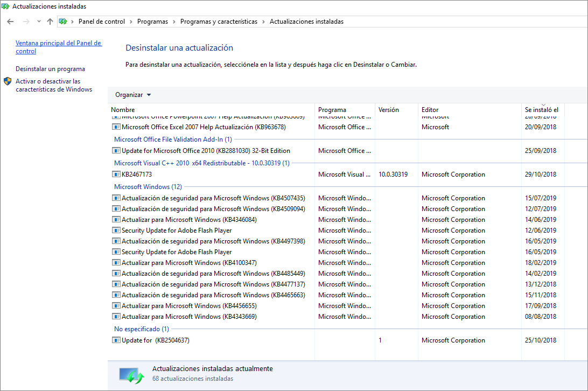Collapse the Microsoft Windows (12) group
The image size is (588, 391).
pyautogui.click(x=148, y=186)
